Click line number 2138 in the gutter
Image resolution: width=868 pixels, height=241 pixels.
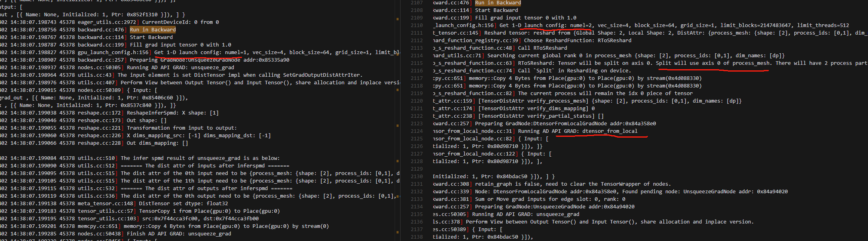coord(416,237)
